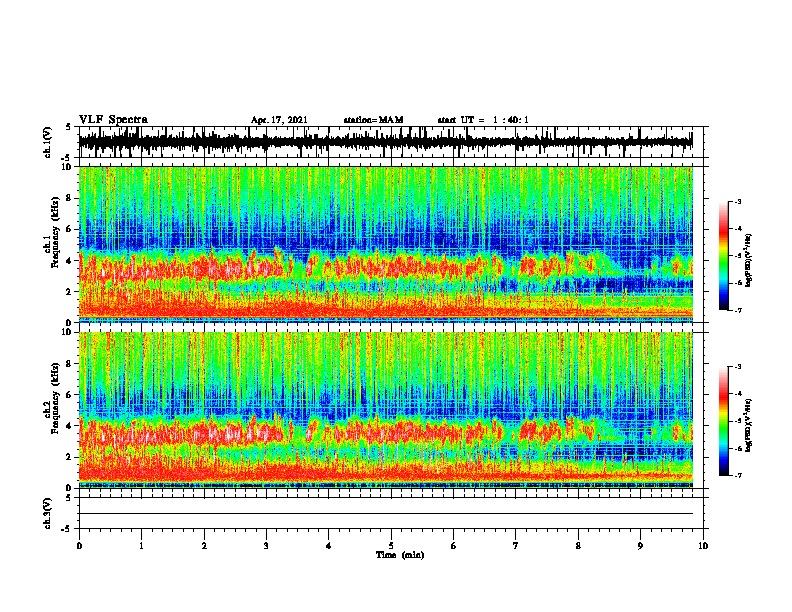The width and height of the screenshot is (792, 612).
Task: Click the VLF Spectra plot title
Action: tap(113, 120)
